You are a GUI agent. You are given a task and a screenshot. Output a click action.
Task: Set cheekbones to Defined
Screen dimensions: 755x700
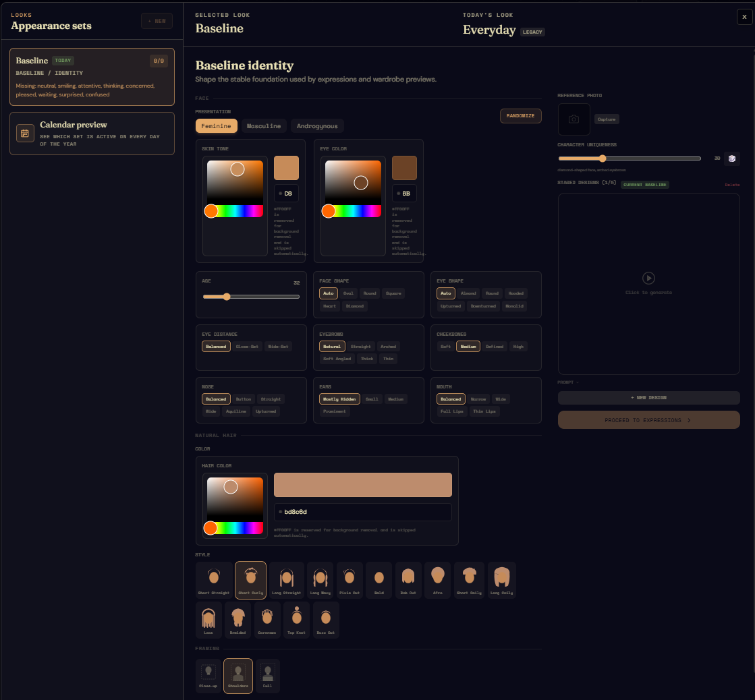tap(495, 347)
